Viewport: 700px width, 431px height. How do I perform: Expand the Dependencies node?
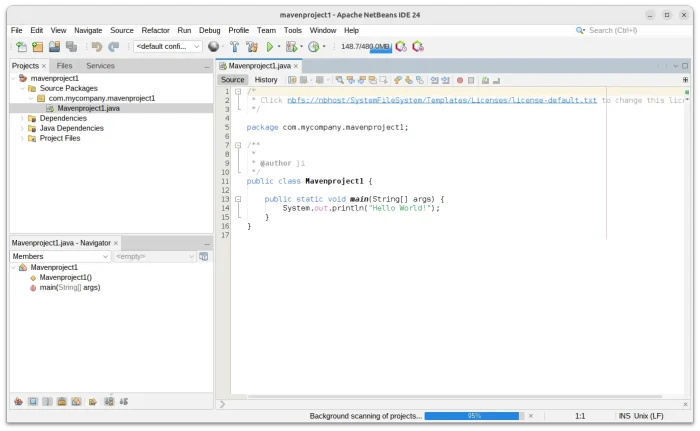(x=22, y=118)
